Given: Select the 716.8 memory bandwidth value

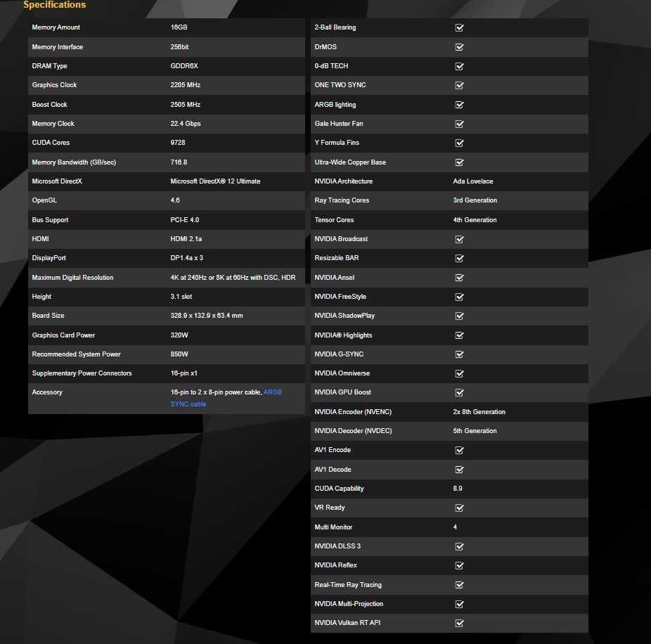Looking at the screenshot, I should click(179, 162).
